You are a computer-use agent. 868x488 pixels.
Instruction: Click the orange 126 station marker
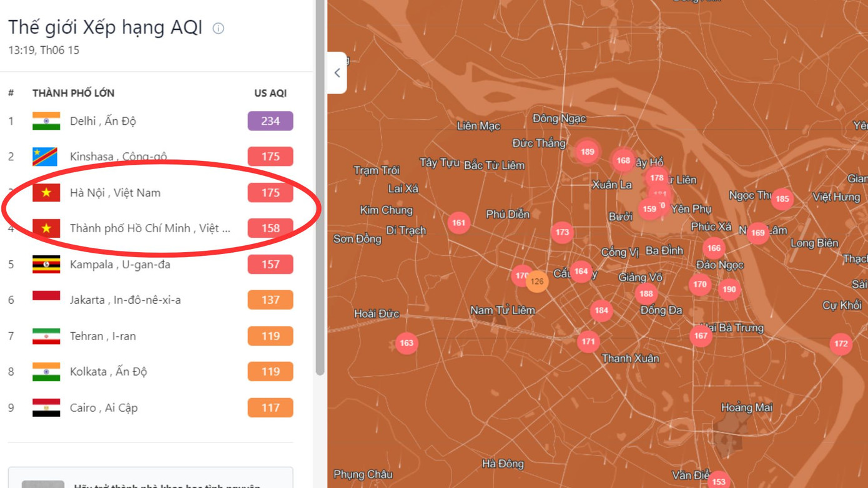point(536,282)
